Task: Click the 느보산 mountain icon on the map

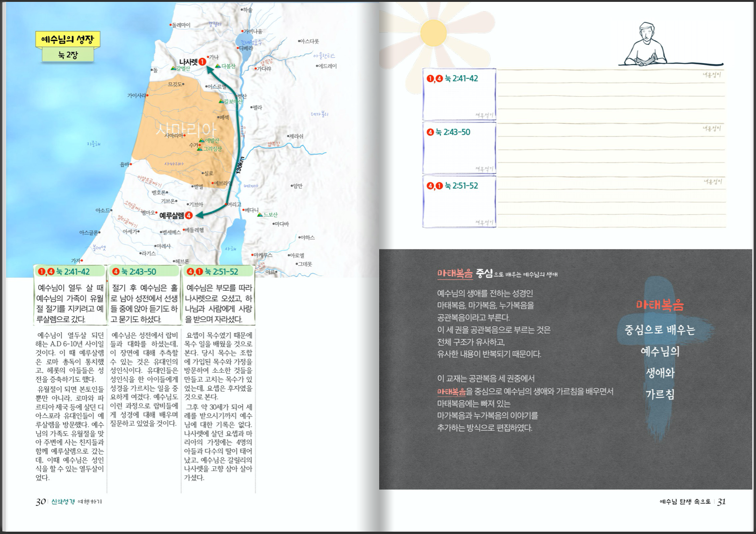Action: (x=260, y=214)
